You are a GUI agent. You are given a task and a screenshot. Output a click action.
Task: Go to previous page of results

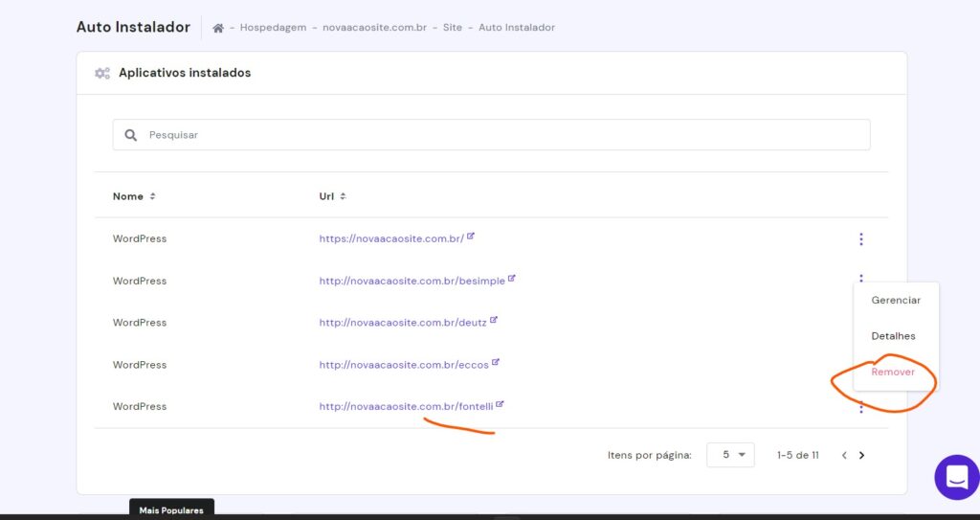pyautogui.click(x=844, y=456)
